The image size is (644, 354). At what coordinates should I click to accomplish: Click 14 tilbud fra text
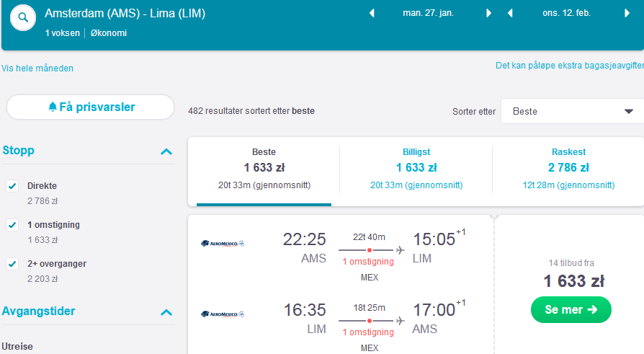(571, 262)
